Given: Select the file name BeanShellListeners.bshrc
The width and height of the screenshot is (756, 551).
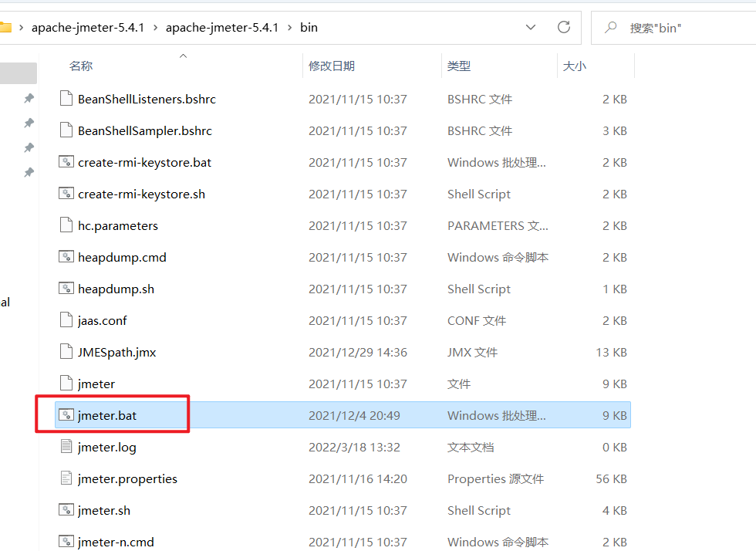Looking at the screenshot, I should (x=147, y=99).
